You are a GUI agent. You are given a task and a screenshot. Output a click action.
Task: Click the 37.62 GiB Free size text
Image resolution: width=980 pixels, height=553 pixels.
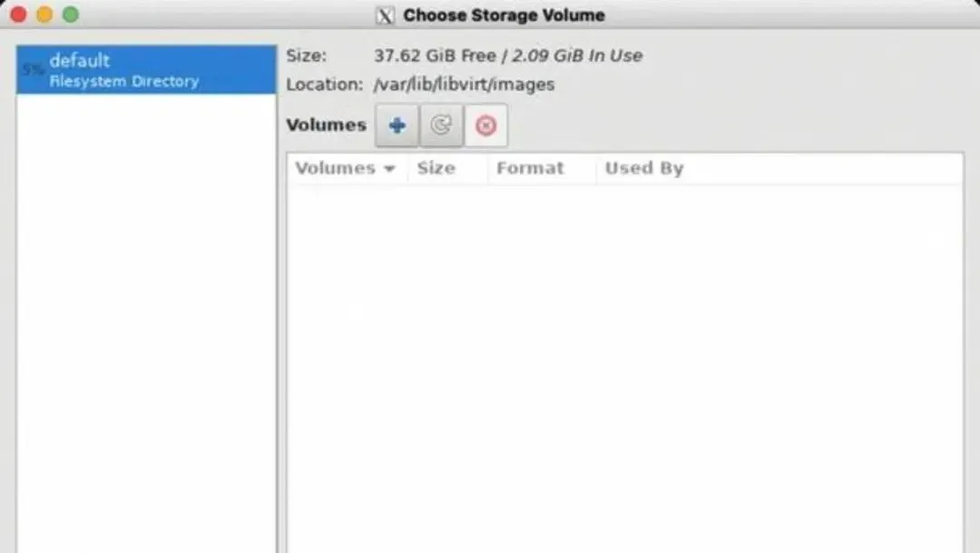pos(435,55)
